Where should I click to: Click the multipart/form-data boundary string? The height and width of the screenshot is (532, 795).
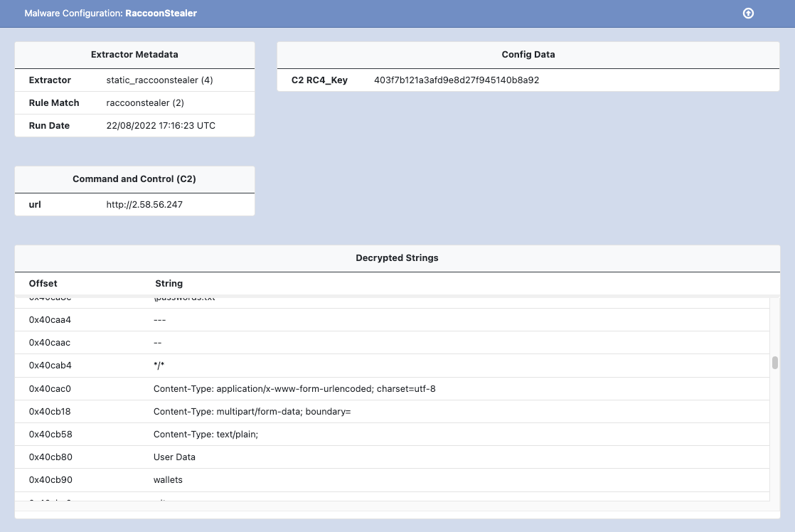pos(252,412)
